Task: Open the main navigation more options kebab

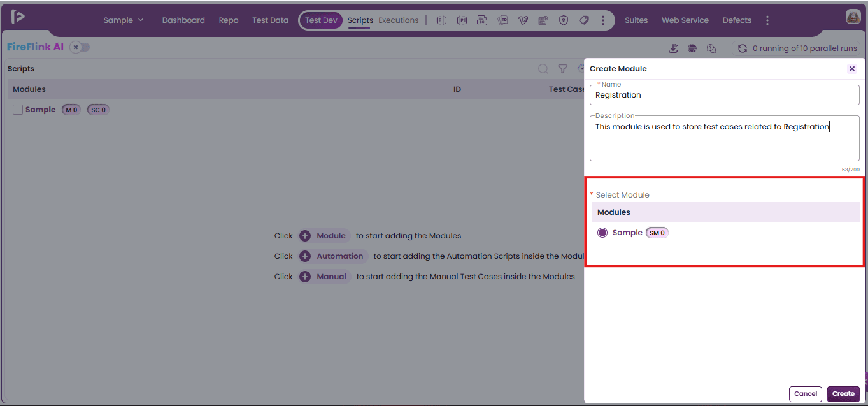Action: coord(767,20)
